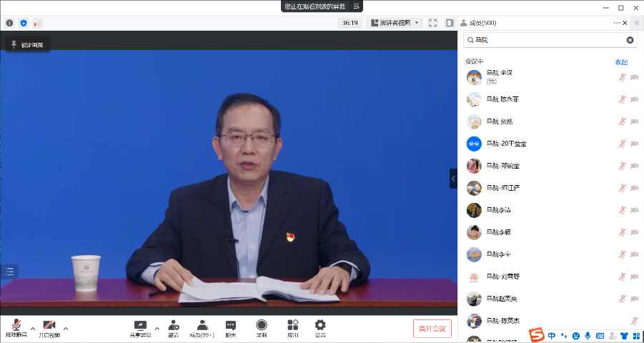Toggle the 锁定画面 pin button
Screen dimensions: 644x343
(x=28, y=45)
